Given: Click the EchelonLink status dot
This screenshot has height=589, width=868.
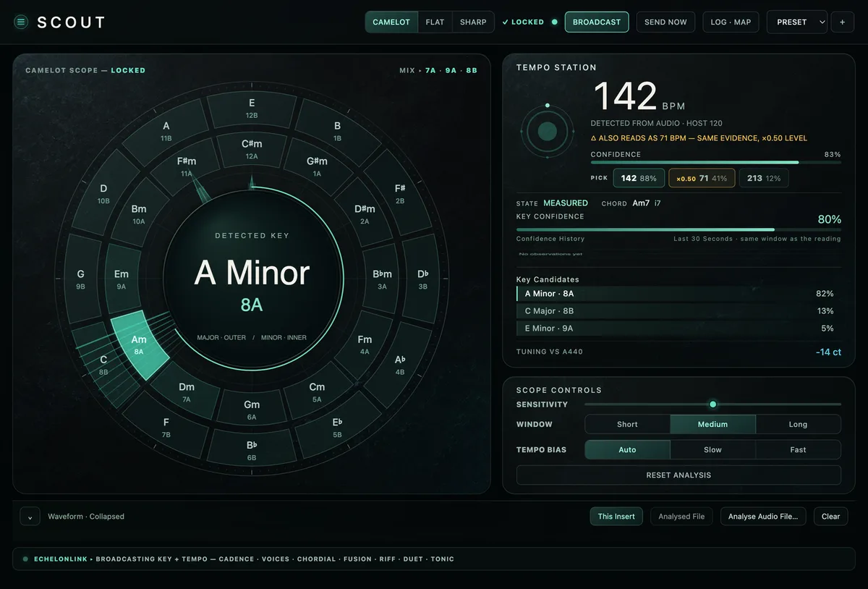Looking at the screenshot, I should point(25,559).
